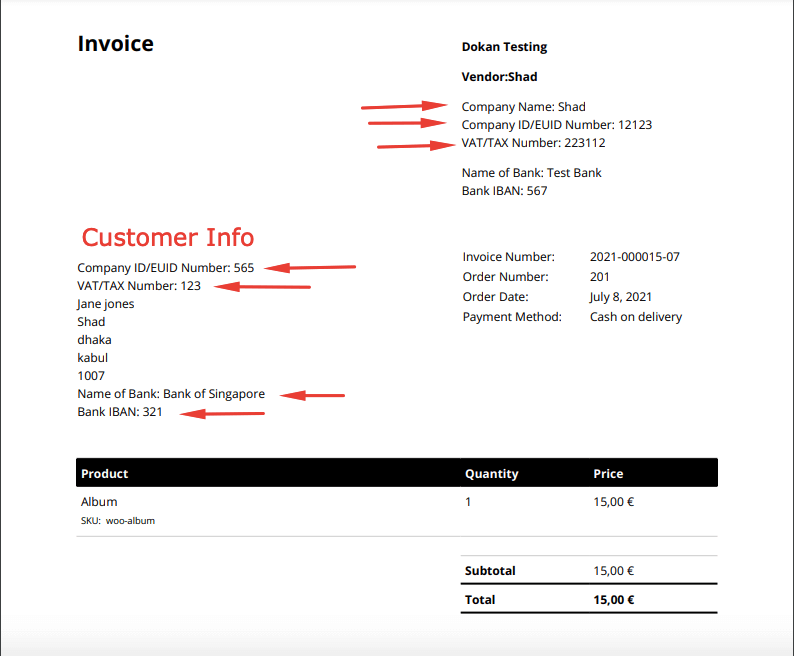Viewport: 794px width, 656px height.
Task: Select Cash on delivery value
Action: 636,317
